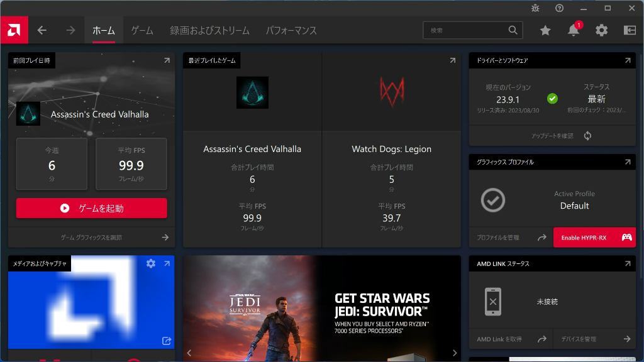Expand the AMD LINK ステータス card arrow
The image size is (644, 362).
[x=628, y=263]
